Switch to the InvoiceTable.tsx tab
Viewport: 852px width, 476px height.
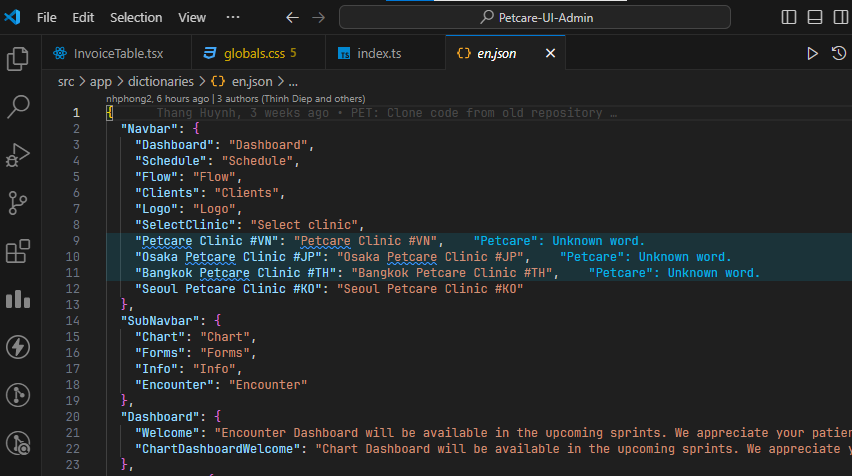click(117, 53)
